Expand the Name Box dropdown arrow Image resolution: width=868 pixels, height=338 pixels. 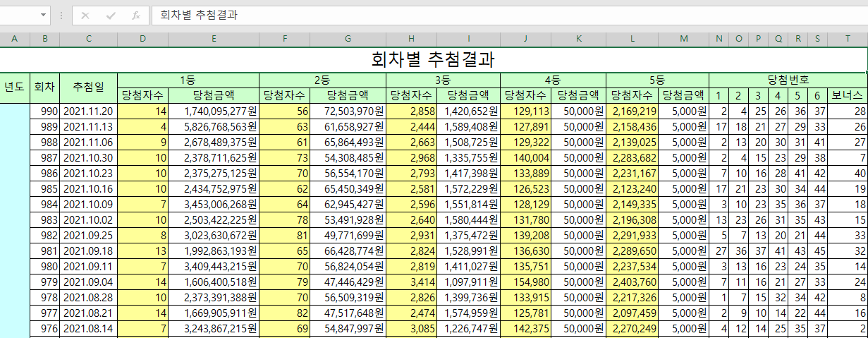pyautogui.click(x=44, y=15)
